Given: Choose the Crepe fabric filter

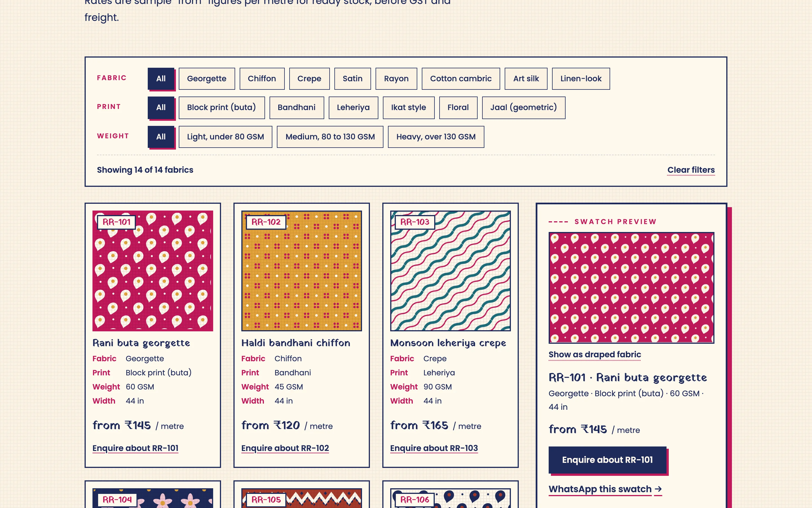Looking at the screenshot, I should [309, 79].
